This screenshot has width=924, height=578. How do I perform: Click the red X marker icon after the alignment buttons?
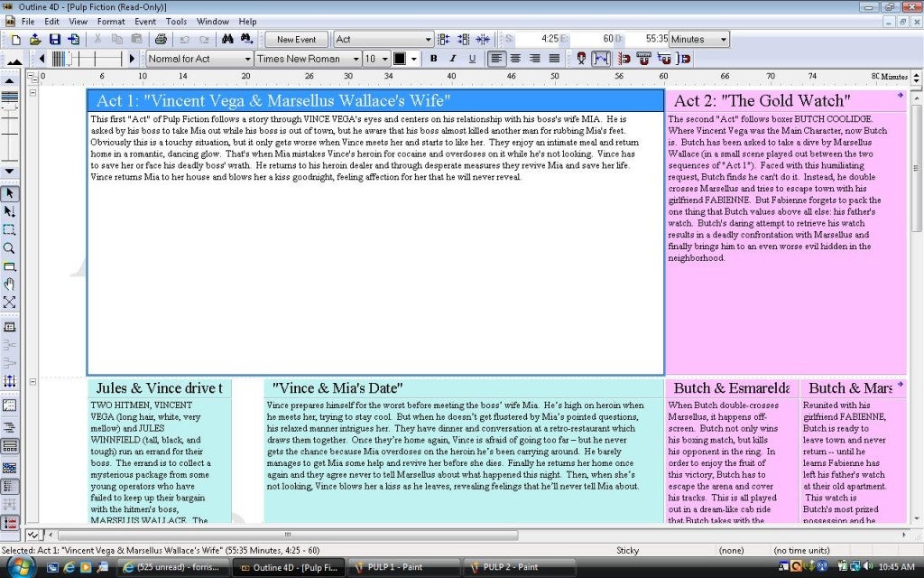(x=581, y=59)
